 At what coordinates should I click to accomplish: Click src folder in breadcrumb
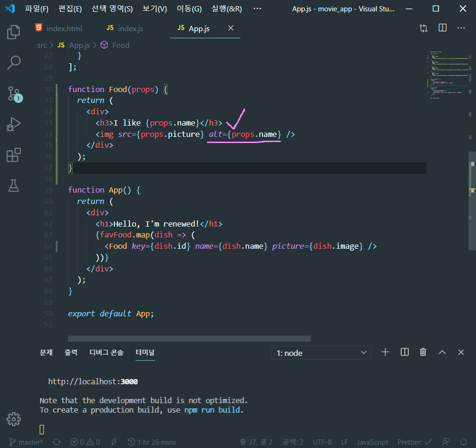[x=42, y=45]
